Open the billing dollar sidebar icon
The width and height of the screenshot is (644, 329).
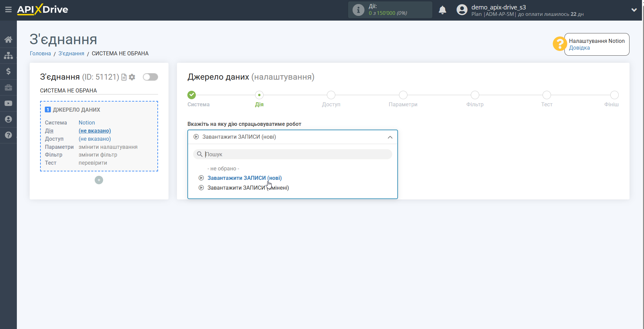8,71
